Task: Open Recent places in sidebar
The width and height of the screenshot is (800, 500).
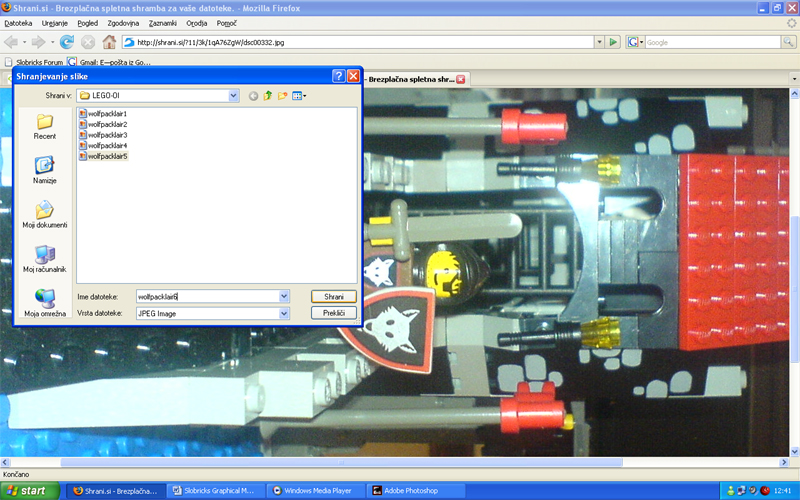Action: tap(44, 127)
